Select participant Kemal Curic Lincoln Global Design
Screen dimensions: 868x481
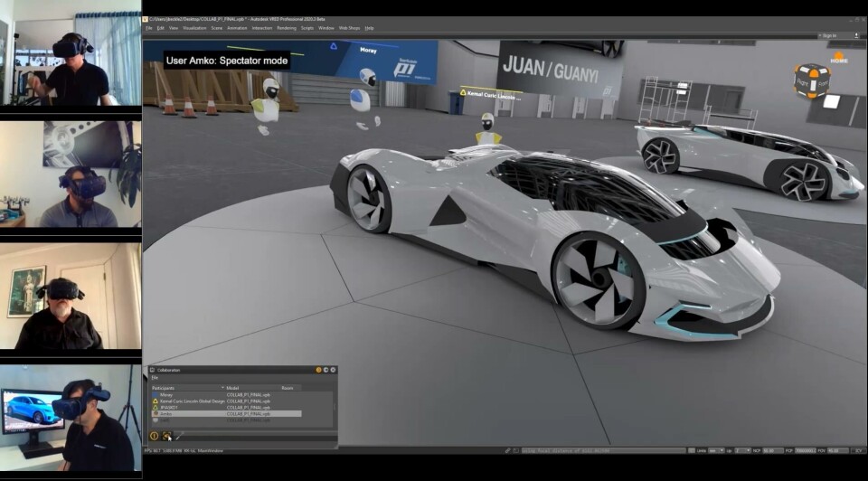point(226,401)
